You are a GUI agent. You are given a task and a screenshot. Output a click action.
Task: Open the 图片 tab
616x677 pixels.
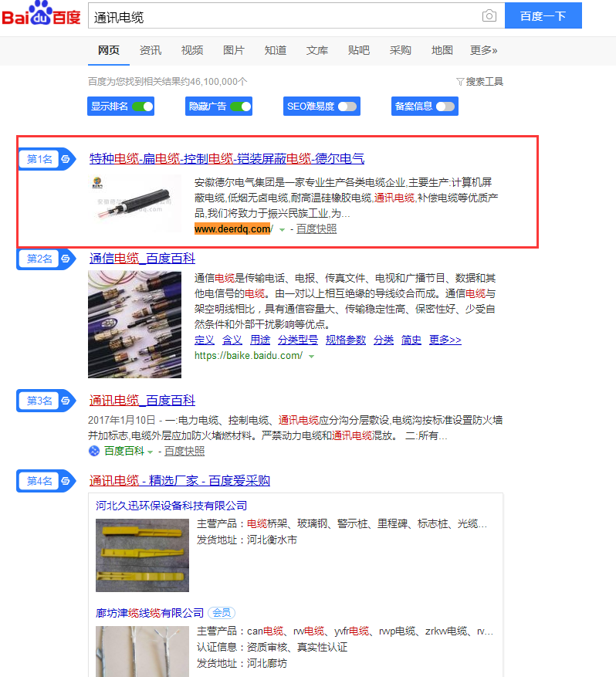tap(234, 50)
